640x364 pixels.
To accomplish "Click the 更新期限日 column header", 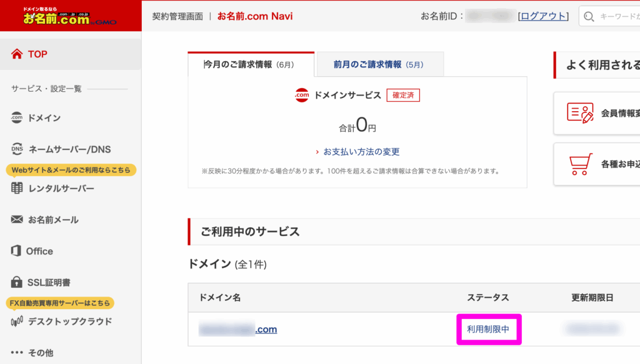I will point(592,298).
